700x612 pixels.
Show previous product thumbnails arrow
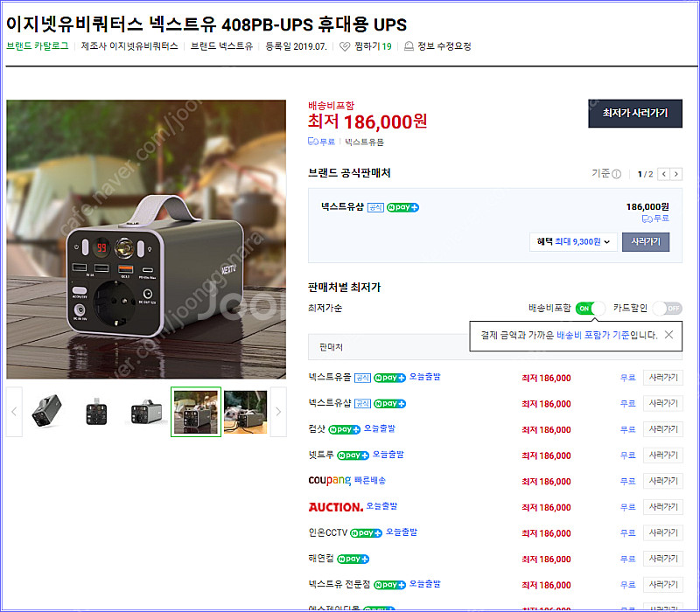coord(14,412)
